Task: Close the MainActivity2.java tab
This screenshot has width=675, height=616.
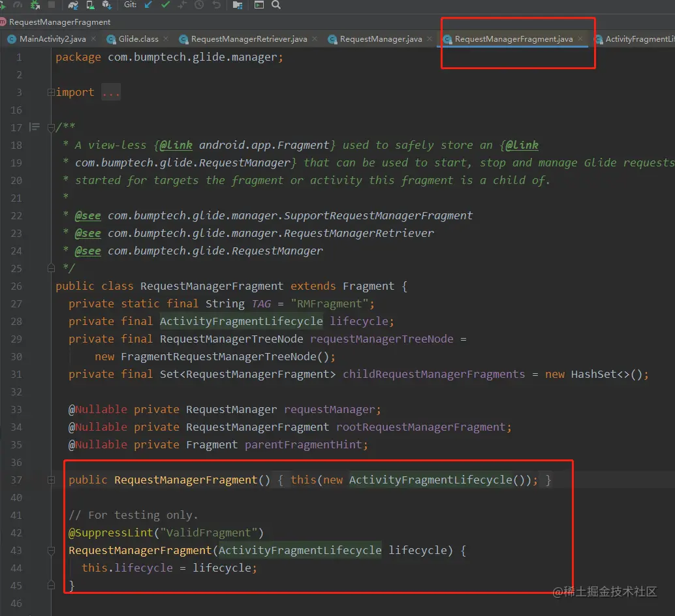Action: click(x=93, y=38)
